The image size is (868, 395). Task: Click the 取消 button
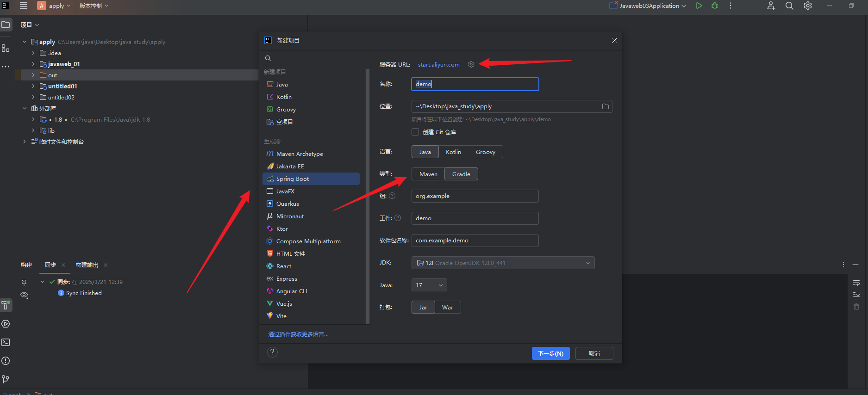[594, 353]
